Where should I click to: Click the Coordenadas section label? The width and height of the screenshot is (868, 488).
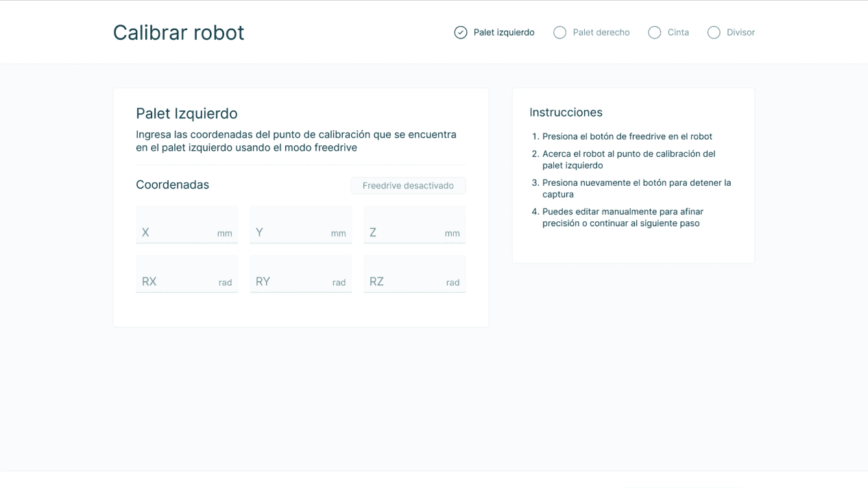(x=173, y=184)
